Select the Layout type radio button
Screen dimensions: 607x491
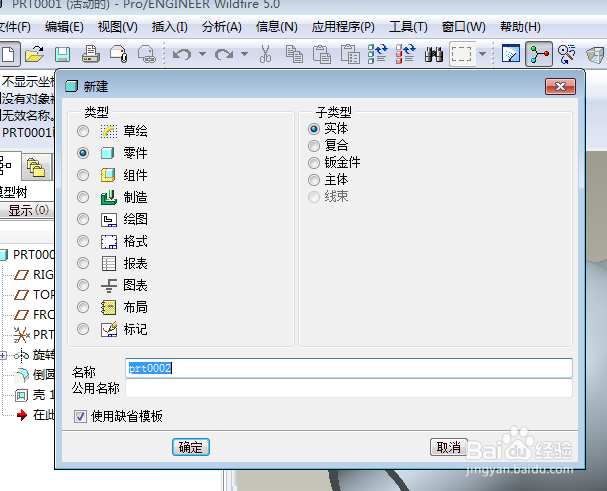click(83, 307)
